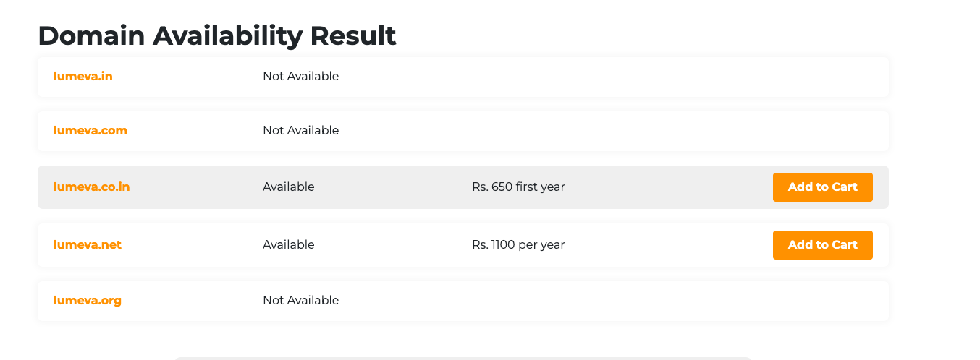Click the lumeva.org domain name
Screen dimensions: 980x360
tap(88, 300)
